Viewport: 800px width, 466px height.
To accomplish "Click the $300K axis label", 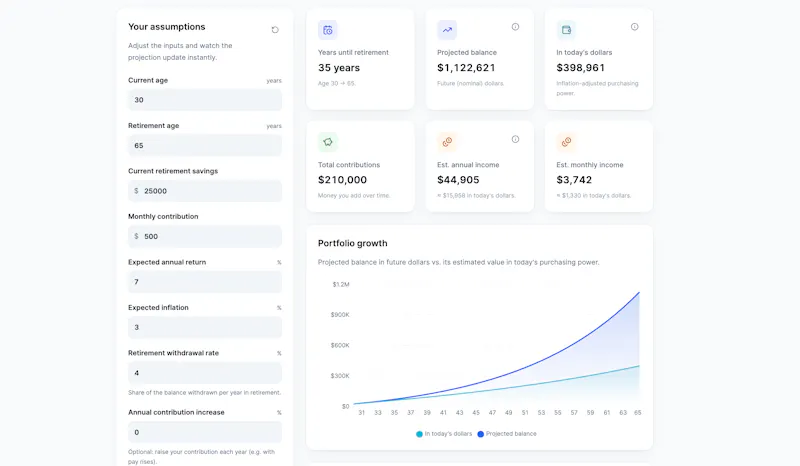I will click(x=340, y=376).
